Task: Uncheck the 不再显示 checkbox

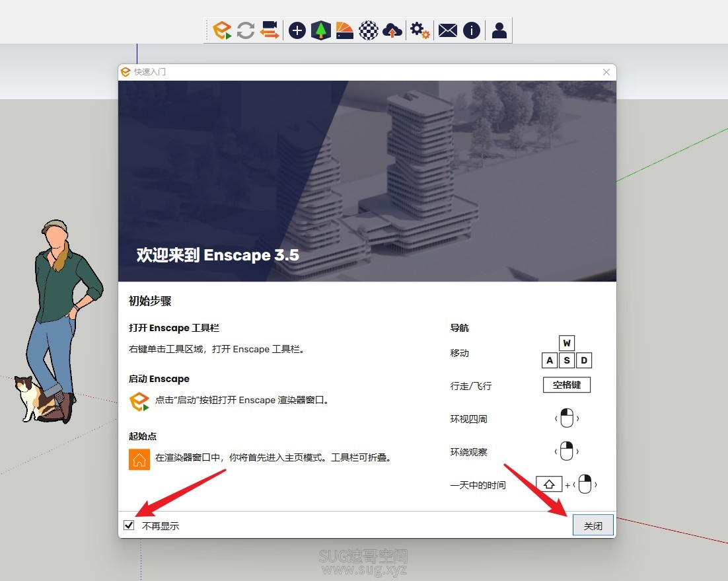Action: [x=129, y=525]
